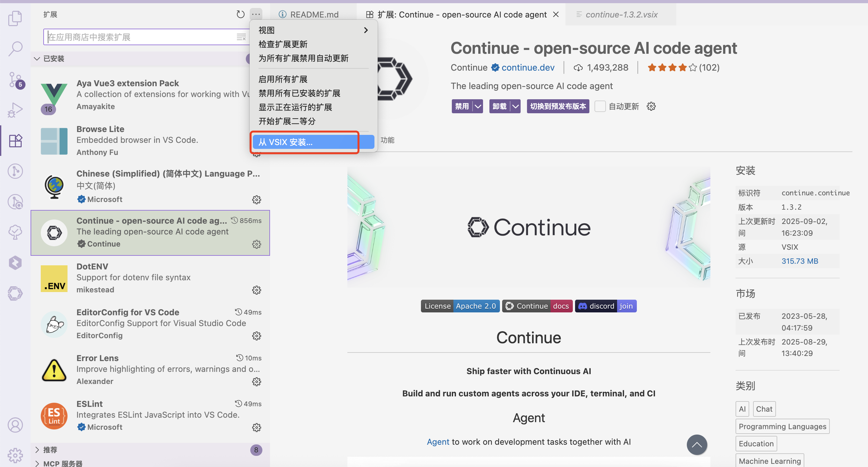Select 从 VSIX 安装 menu item
Viewport: 868px width, 467px height.
pyautogui.click(x=304, y=142)
